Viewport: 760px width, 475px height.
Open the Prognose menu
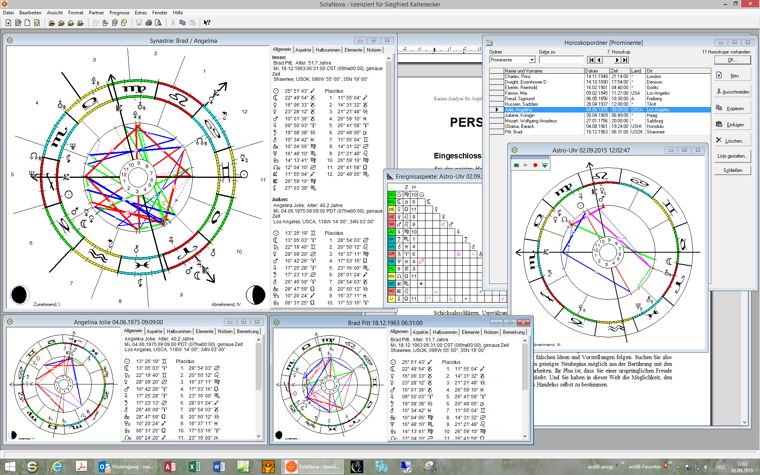coord(119,13)
